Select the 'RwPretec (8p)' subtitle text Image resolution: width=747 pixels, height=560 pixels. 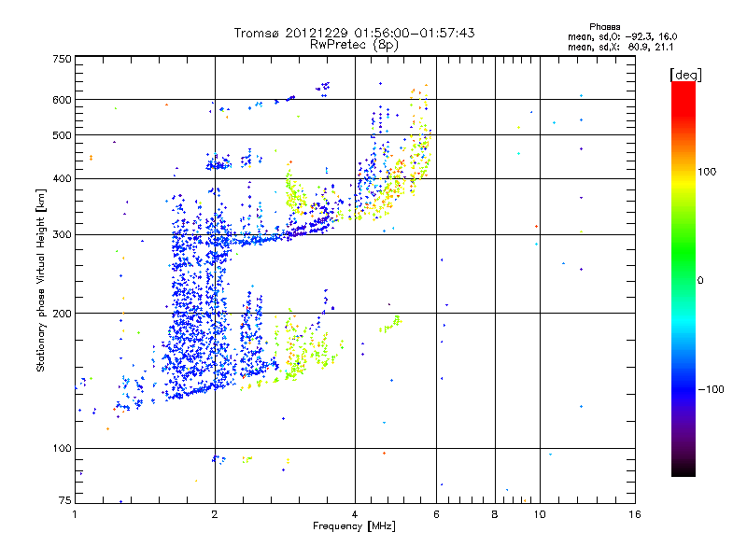click(x=354, y=45)
